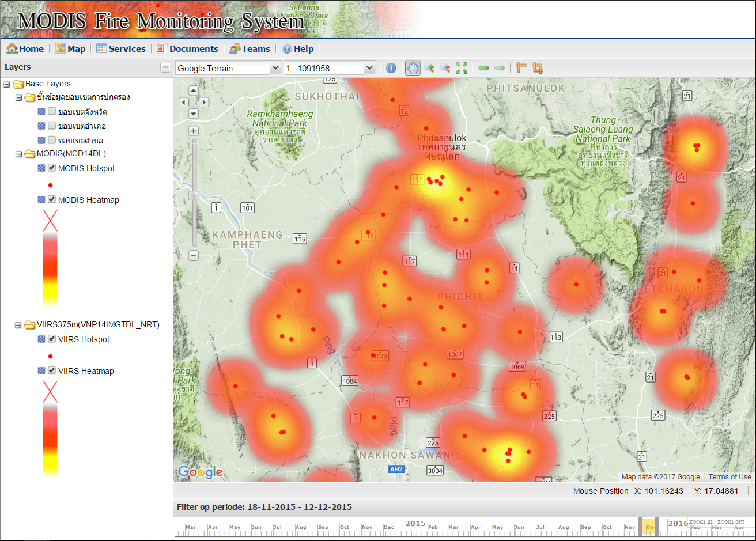Pan the map west with left arrow
This screenshot has height=541, width=756.
click(184, 102)
